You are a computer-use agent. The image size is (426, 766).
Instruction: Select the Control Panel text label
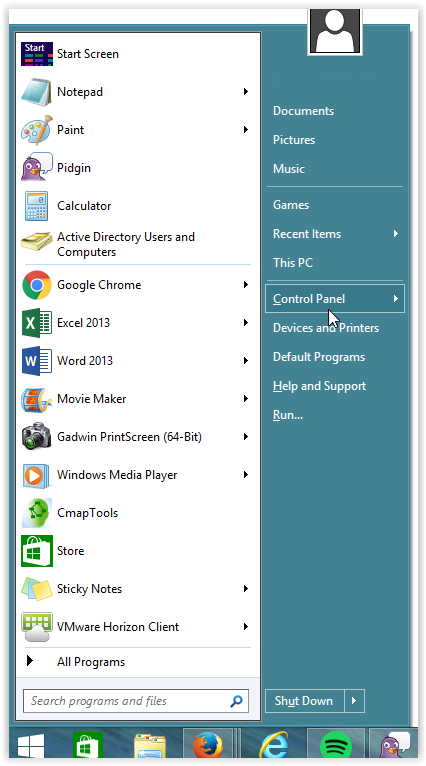(x=309, y=299)
